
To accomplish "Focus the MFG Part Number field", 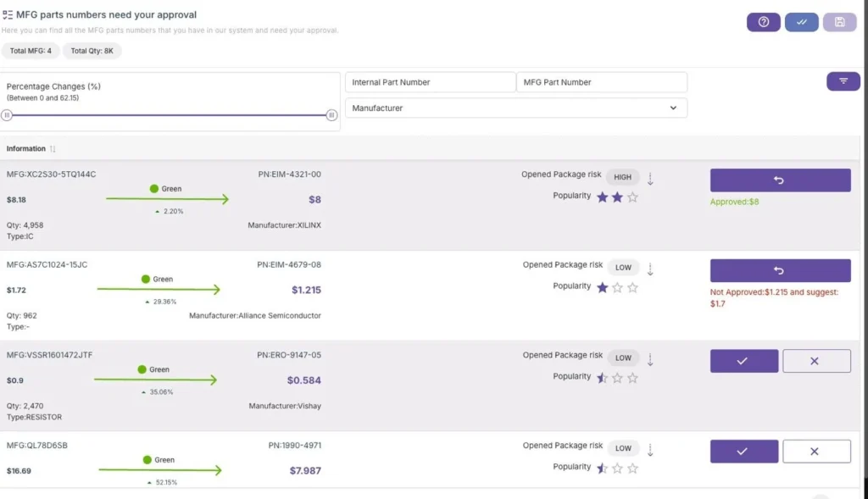I will click(601, 82).
